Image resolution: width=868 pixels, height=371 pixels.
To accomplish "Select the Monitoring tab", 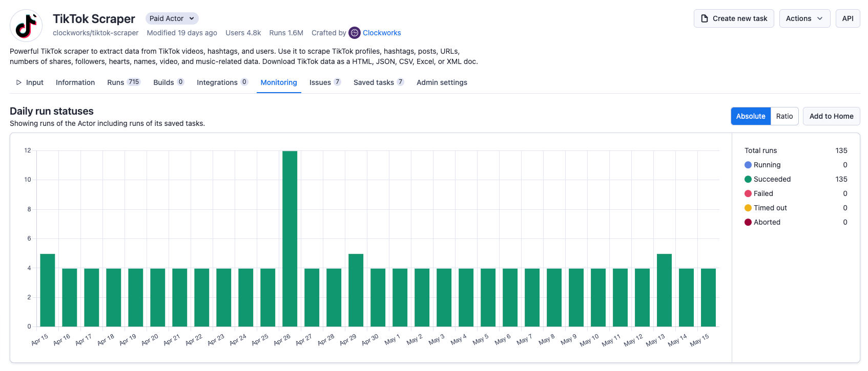I will tap(279, 82).
